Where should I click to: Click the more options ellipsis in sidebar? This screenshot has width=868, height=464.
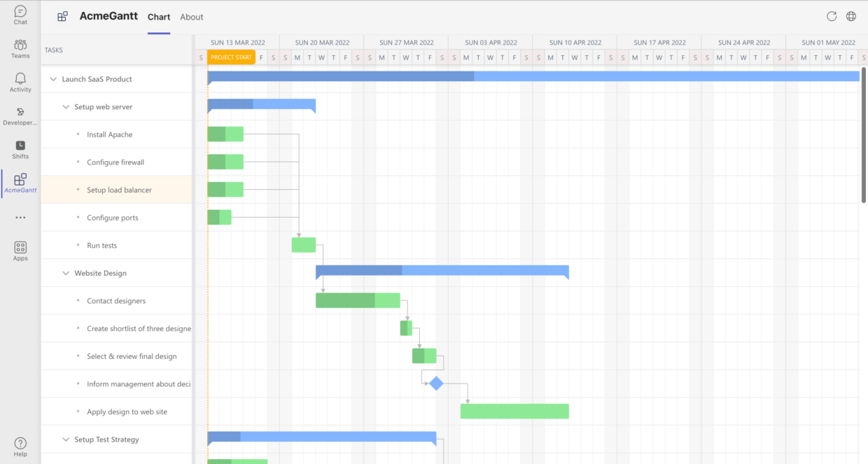[20, 217]
